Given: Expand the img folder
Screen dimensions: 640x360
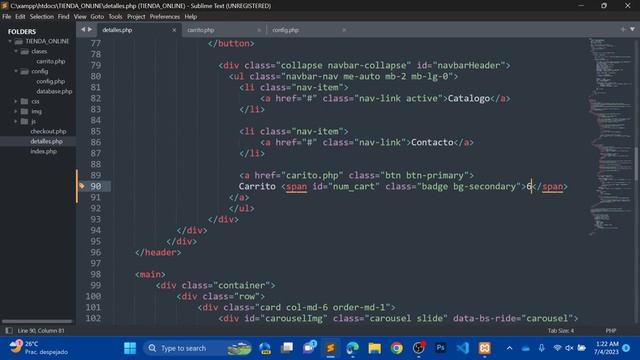Looking at the screenshot, I should click(x=16, y=111).
